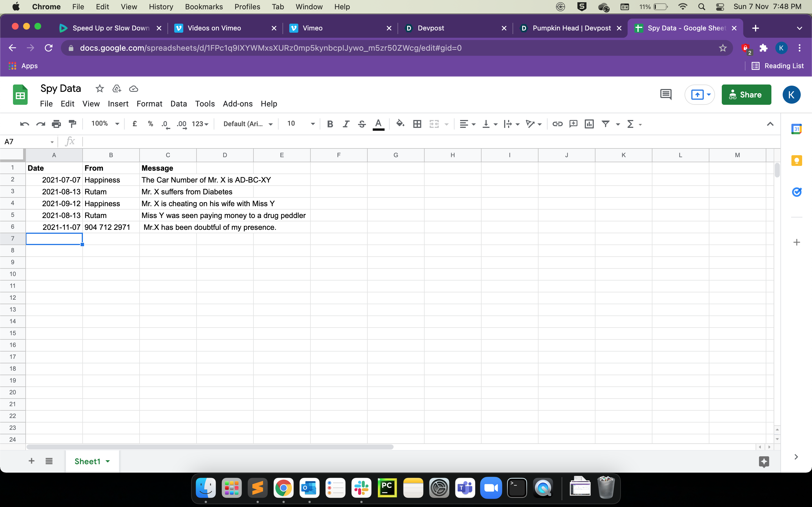The width and height of the screenshot is (812, 507).
Task: Open the font family dropdown
Action: (248, 124)
